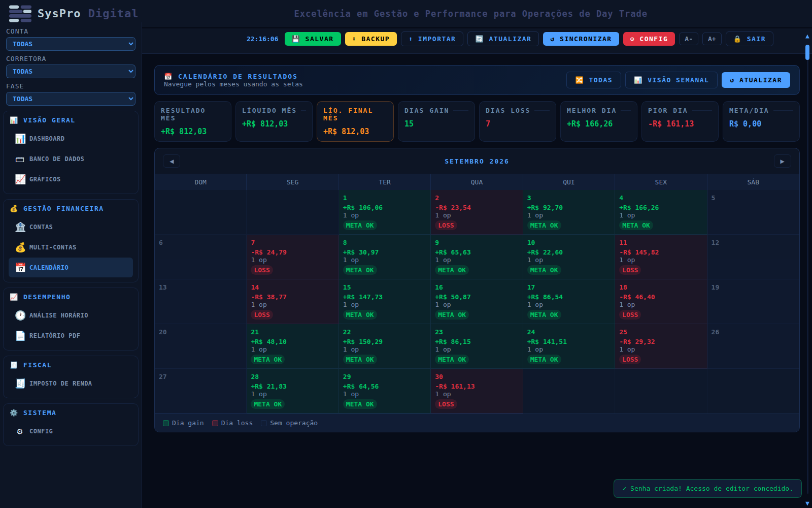Click the Gestão Financeira section icon
Viewport: 812px width, 508px height.
[x=14, y=209]
